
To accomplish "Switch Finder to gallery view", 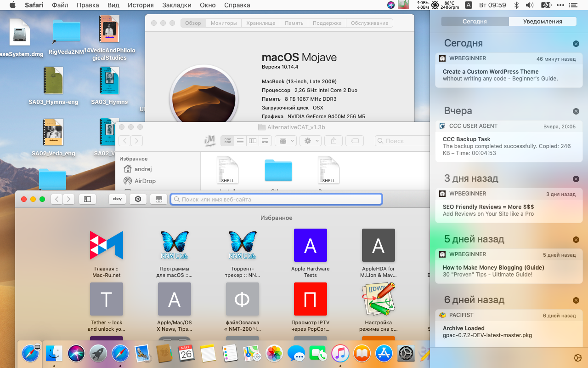I will (265, 141).
